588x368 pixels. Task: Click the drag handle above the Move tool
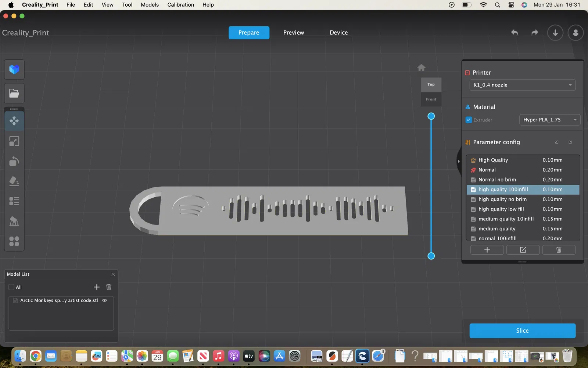pos(14,109)
